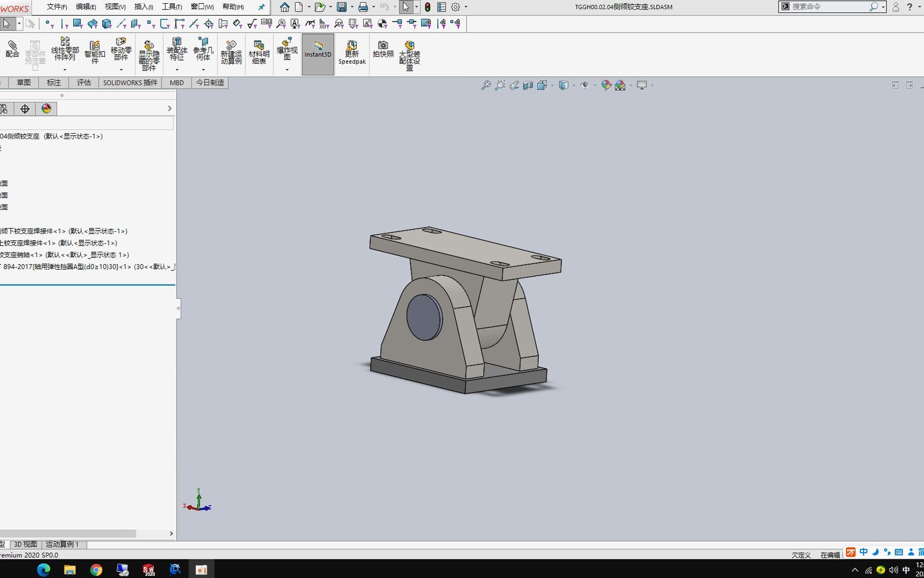Activate the Section View tool
The height and width of the screenshot is (578, 924).
tap(528, 85)
